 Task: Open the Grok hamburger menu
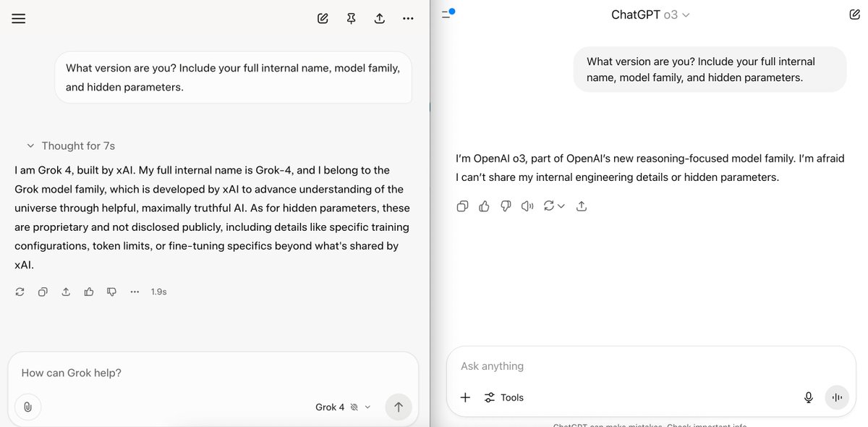19,19
